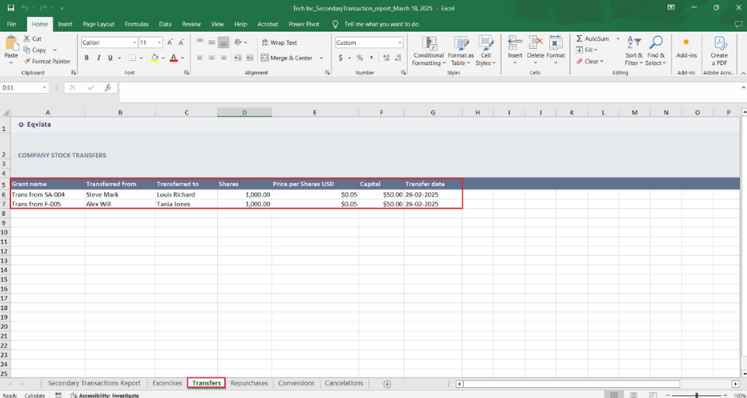Toggle Wrap Text
747x398 pixels.
pos(279,42)
